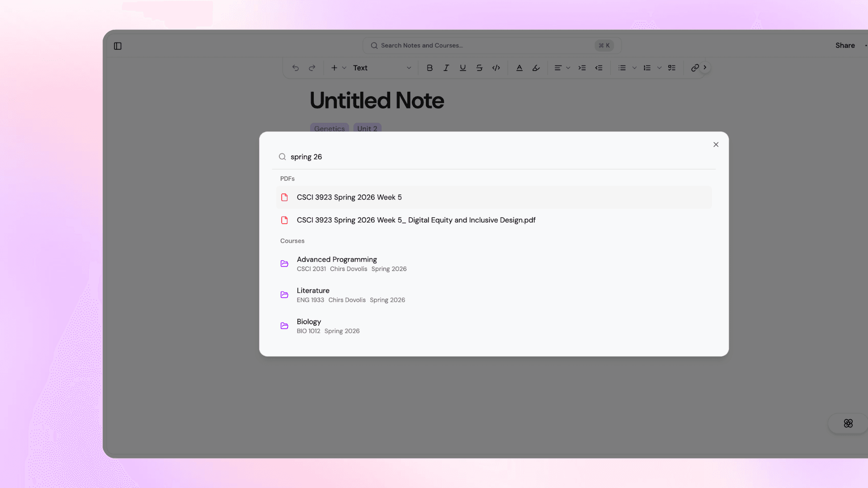Click folder icon next to Advanced Programming
Viewport: 868px width, 488px height.
click(x=284, y=264)
